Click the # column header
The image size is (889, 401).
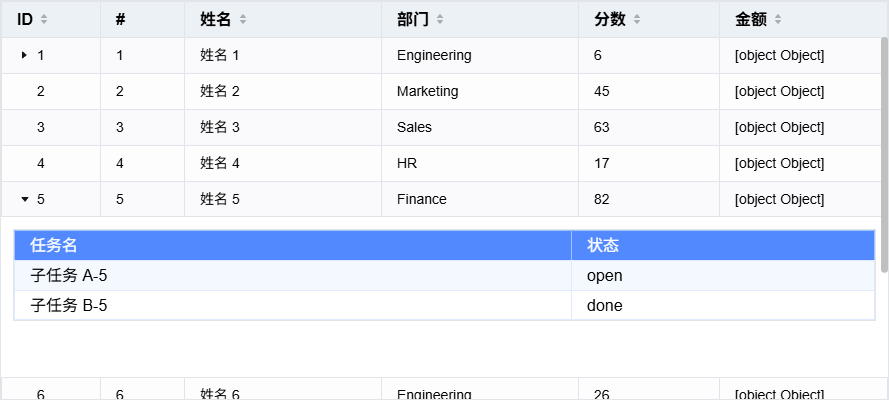(121, 20)
